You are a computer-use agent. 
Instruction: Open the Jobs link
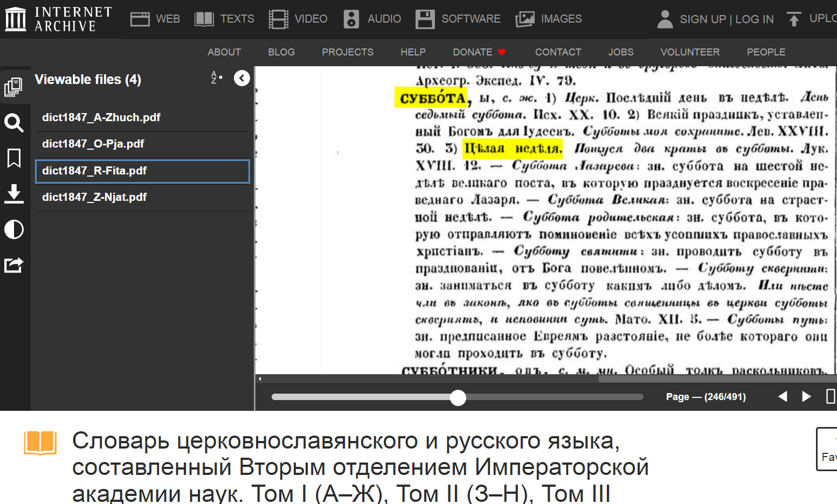click(621, 52)
